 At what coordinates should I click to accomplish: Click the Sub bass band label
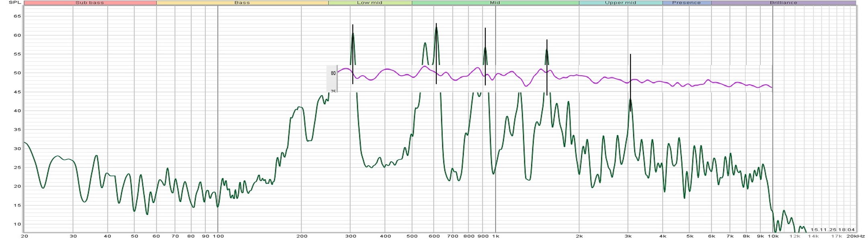[x=90, y=3]
